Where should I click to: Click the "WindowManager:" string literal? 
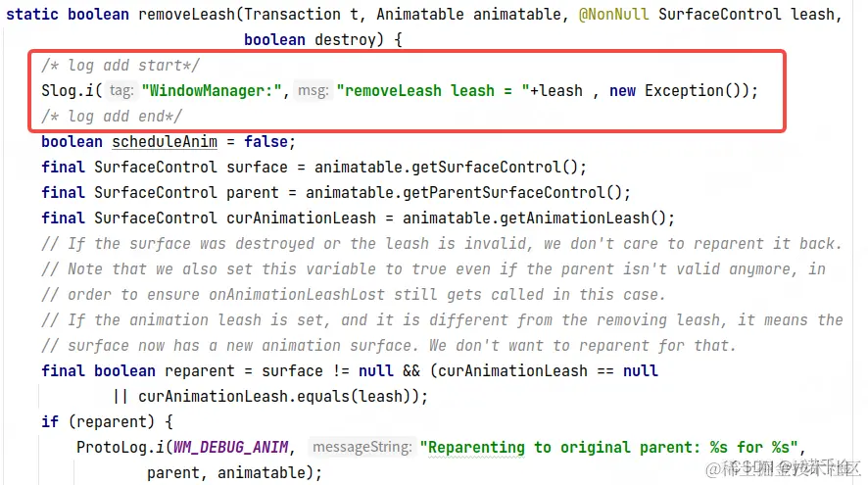212,90
